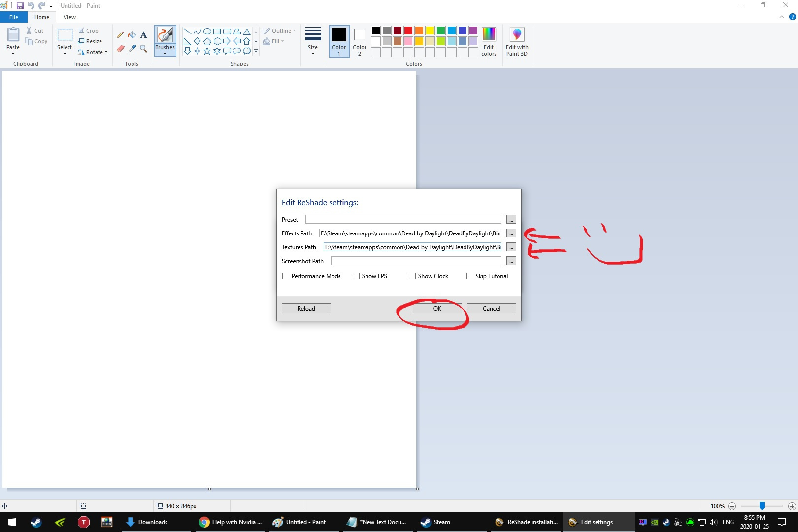Open the File menu
Viewport: 798px width, 532px height.
click(x=14, y=17)
